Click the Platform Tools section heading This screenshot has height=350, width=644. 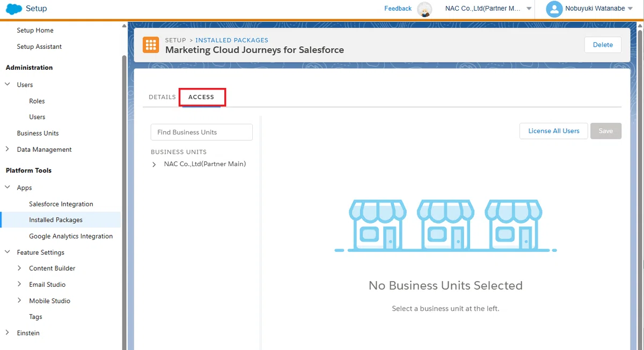[x=28, y=170]
